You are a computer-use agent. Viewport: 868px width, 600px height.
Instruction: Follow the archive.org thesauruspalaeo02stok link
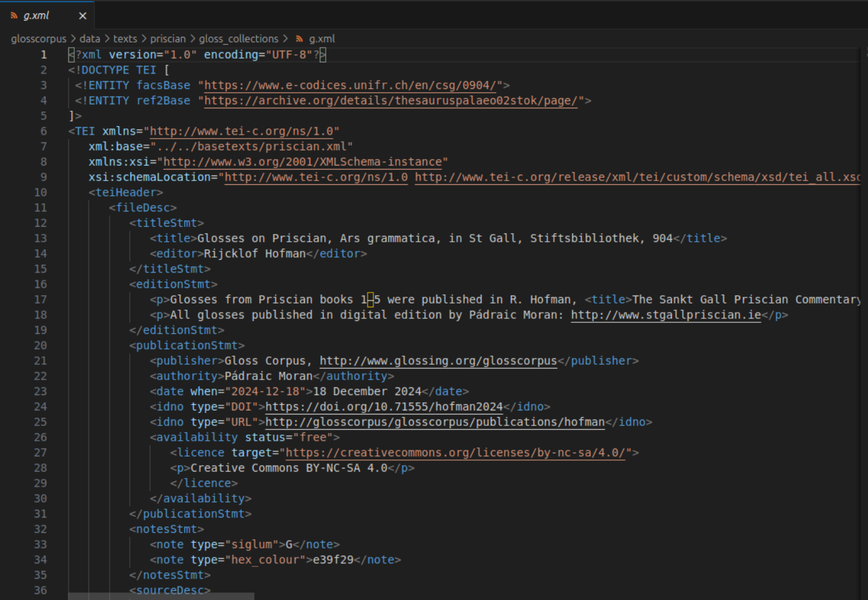[x=391, y=101]
